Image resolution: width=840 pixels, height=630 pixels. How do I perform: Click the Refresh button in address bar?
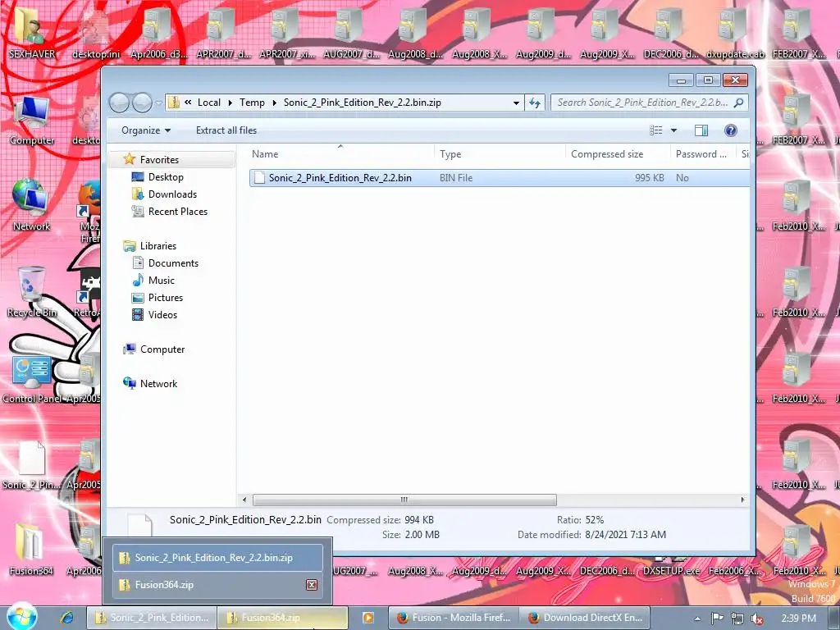click(x=535, y=103)
